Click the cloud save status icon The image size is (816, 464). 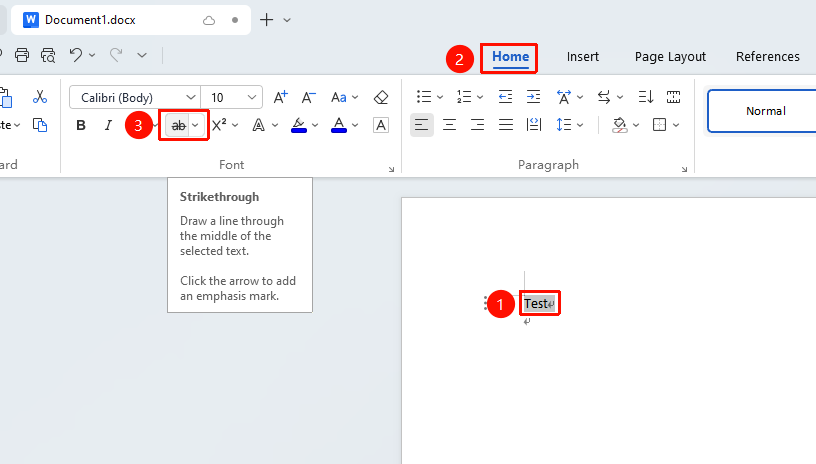click(x=209, y=20)
